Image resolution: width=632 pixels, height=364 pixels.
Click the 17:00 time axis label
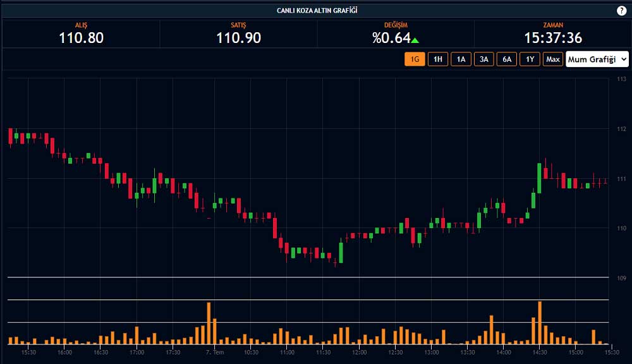click(137, 353)
